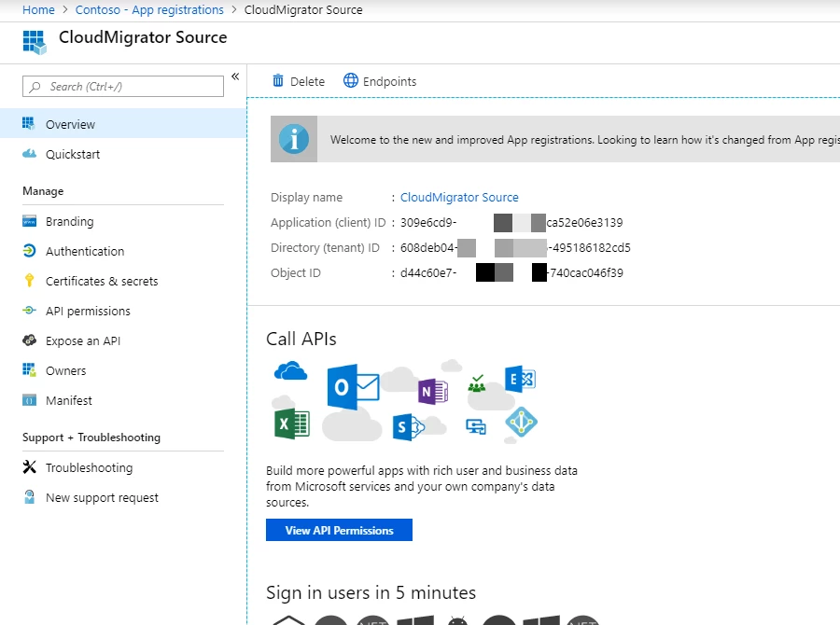Image resolution: width=840 pixels, height=625 pixels.
Task: Open the Quickstart menu item
Action: pyautogui.click(x=123, y=154)
